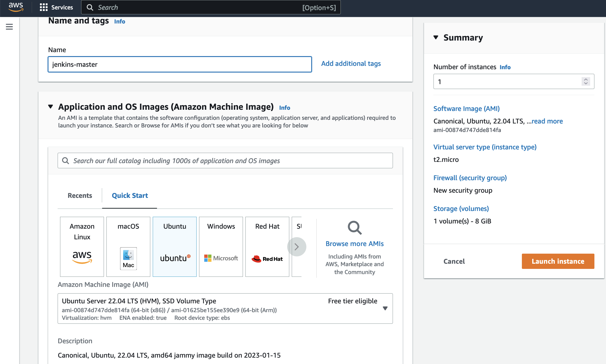Open Browse more AMIs

point(354,244)
